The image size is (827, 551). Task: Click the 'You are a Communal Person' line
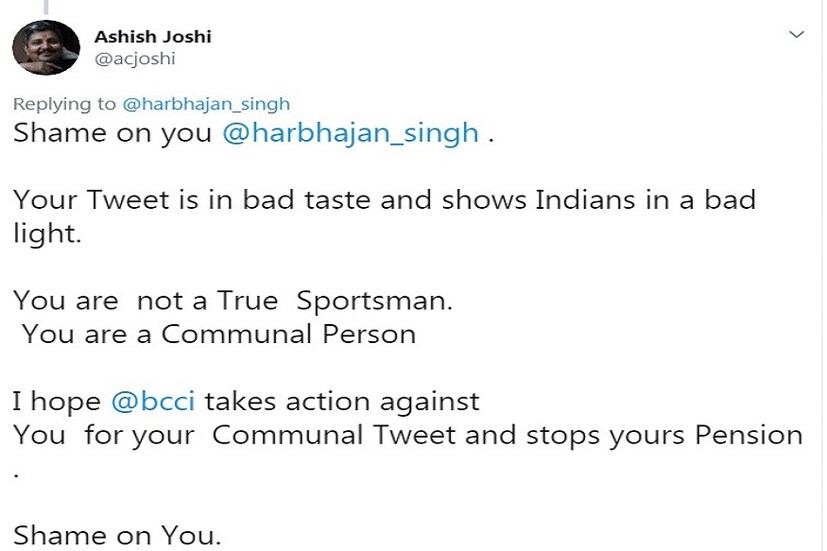click(x=218, y=334)
